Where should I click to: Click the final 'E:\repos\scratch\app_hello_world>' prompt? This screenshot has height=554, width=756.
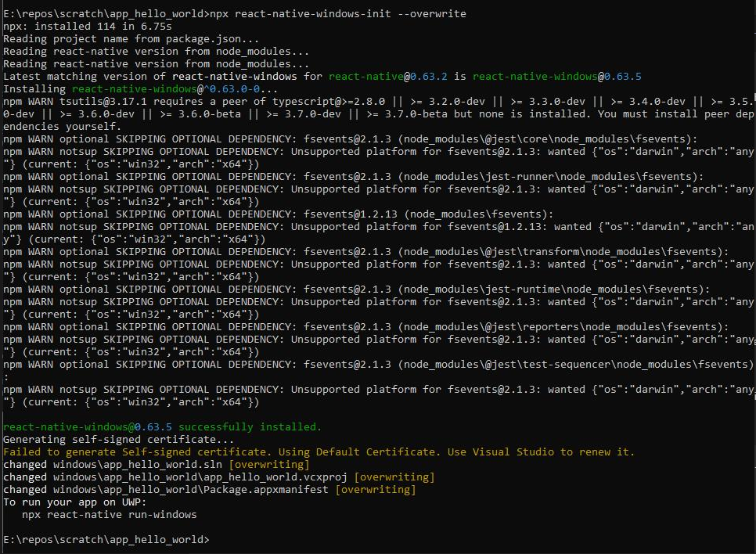click(106, 540)
